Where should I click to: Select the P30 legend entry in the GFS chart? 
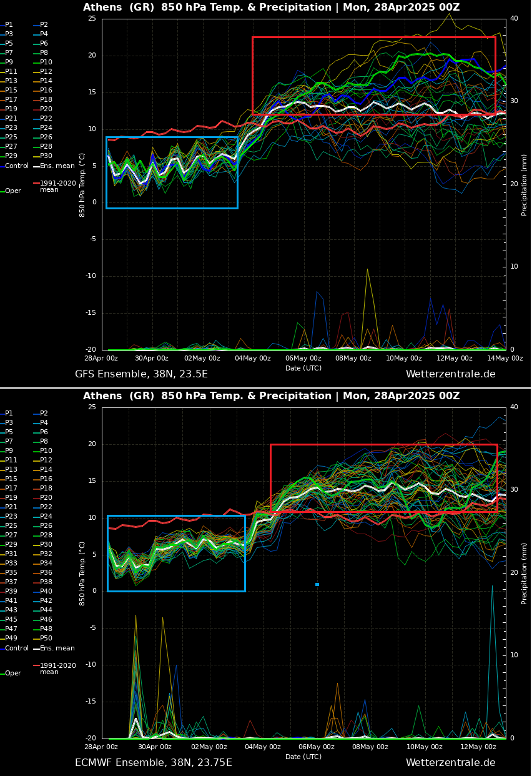(46, 156)
